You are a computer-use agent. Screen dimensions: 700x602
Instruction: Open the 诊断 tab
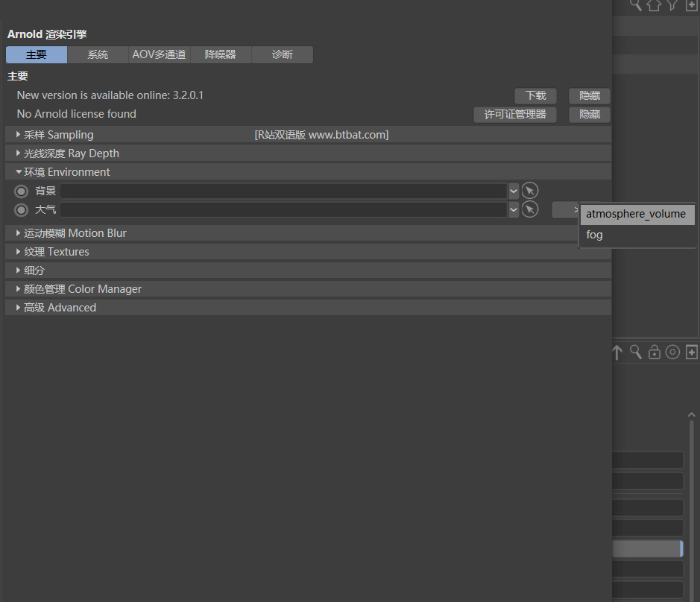(282, 54)
